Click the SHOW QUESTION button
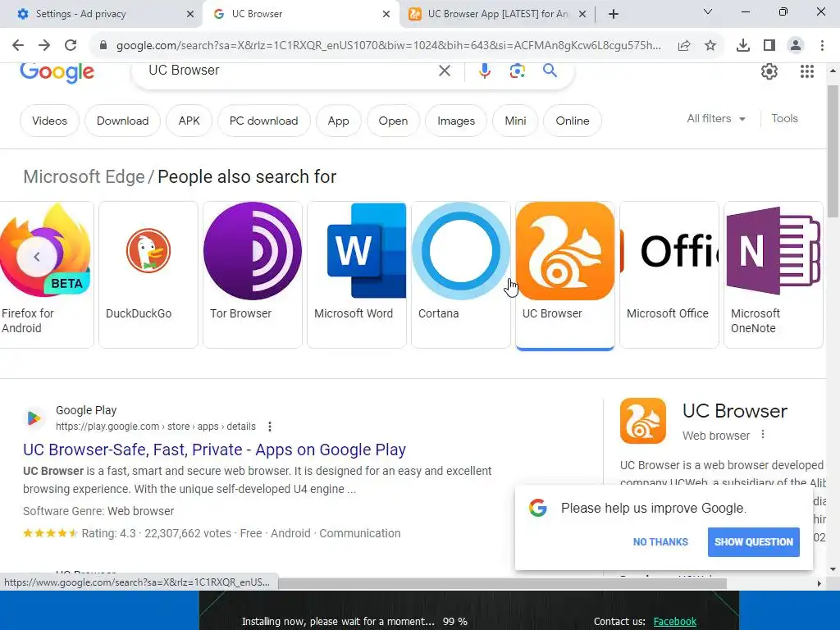The height and width of the screenshot is (630, 840). click(753, 542)
